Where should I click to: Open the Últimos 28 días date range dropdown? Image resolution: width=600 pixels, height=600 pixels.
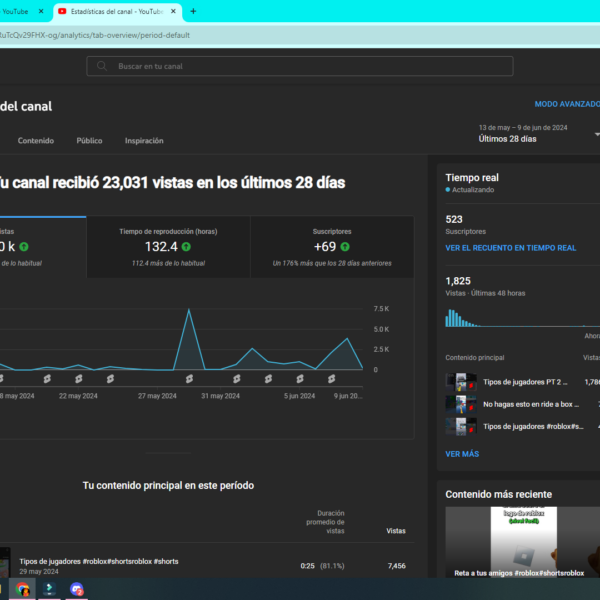(539, 134)
